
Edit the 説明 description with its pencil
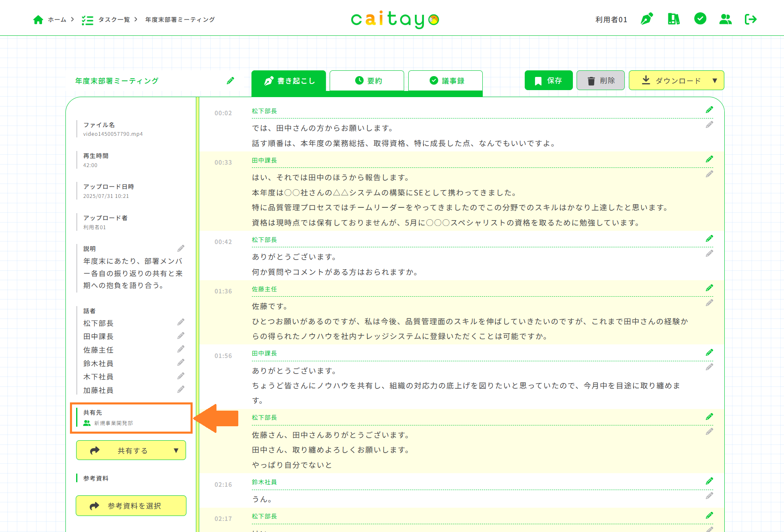click(181, 249)
